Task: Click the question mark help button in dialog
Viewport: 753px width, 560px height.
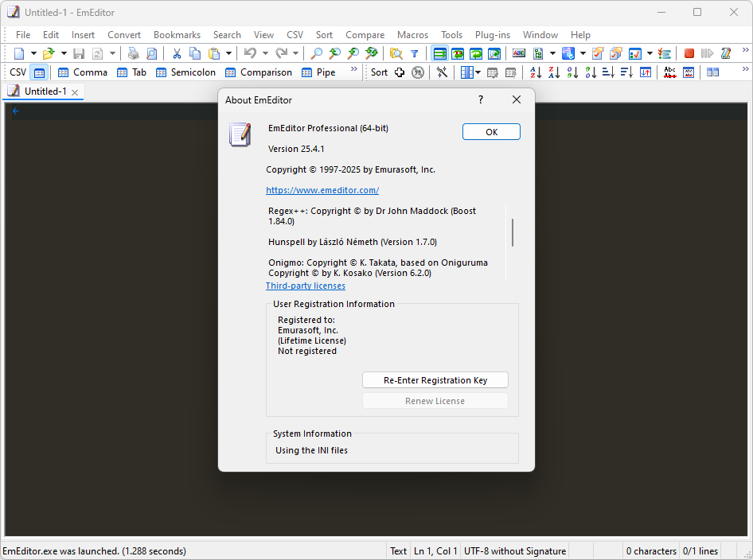Action: point(481,99)
